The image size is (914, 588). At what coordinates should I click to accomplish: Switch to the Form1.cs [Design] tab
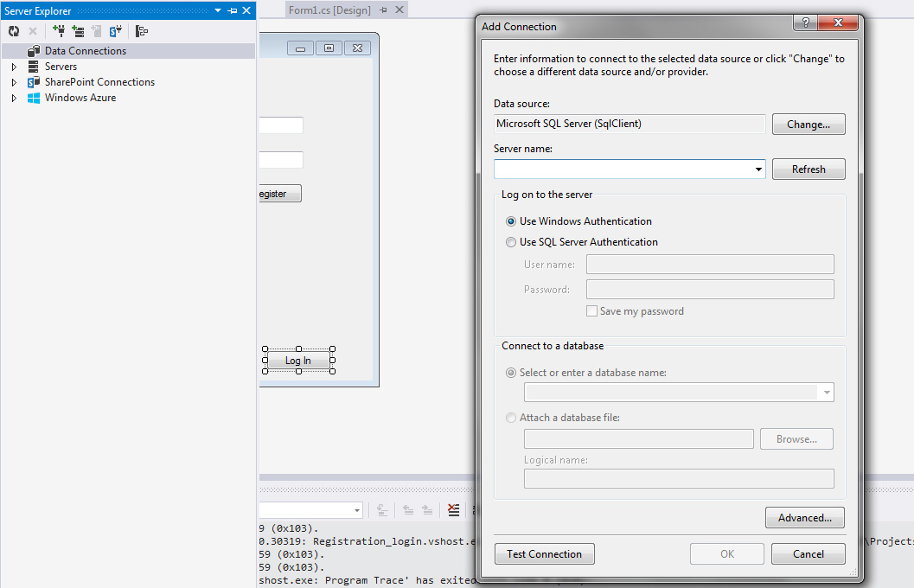click(x=330, y=10)
